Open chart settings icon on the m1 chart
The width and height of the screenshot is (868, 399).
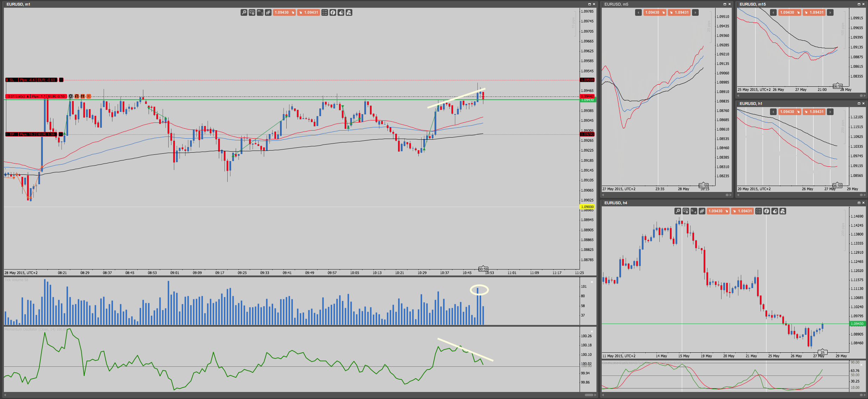pyautogui.click(x=252, y=13)
